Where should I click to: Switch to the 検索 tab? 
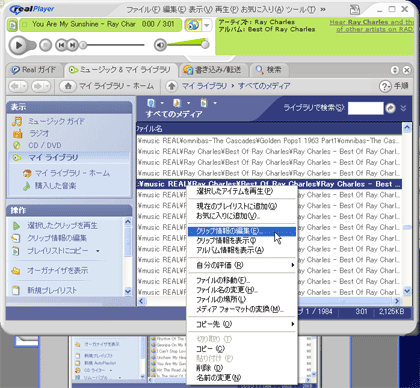(268, 70)
